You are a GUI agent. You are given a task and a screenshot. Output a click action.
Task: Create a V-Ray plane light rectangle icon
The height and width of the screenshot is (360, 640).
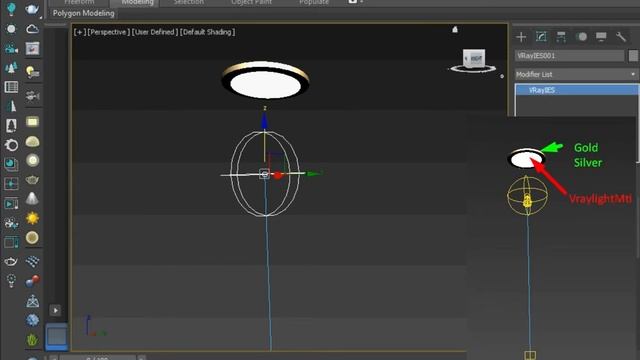[32, 122]
